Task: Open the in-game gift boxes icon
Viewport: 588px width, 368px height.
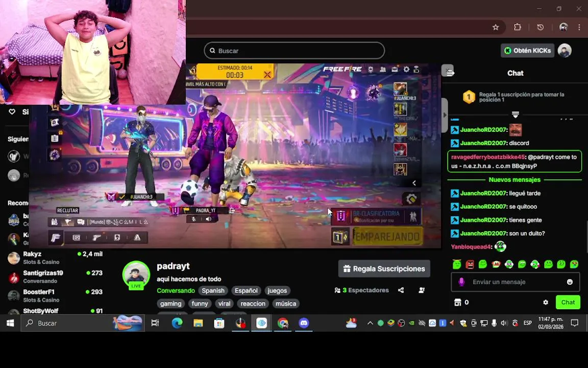Action: click(55, 222)
